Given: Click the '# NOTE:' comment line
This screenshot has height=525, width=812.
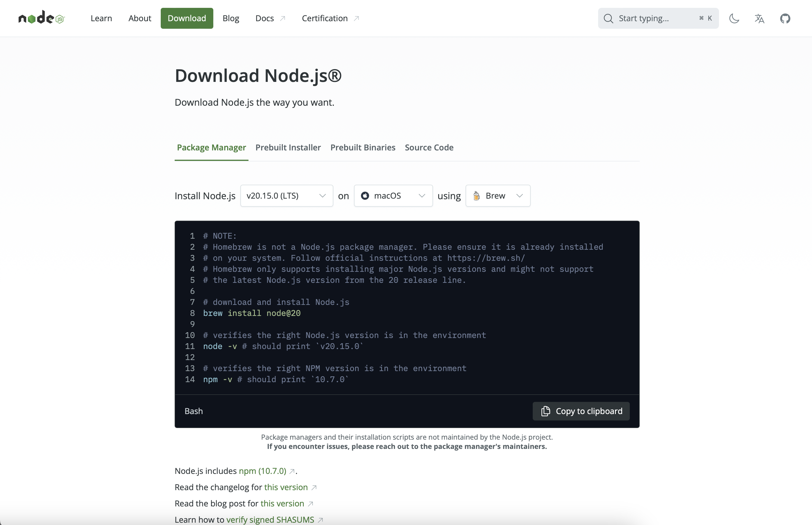Looking at the screenshot, I should pyautogui.click(x=220, y=236).
